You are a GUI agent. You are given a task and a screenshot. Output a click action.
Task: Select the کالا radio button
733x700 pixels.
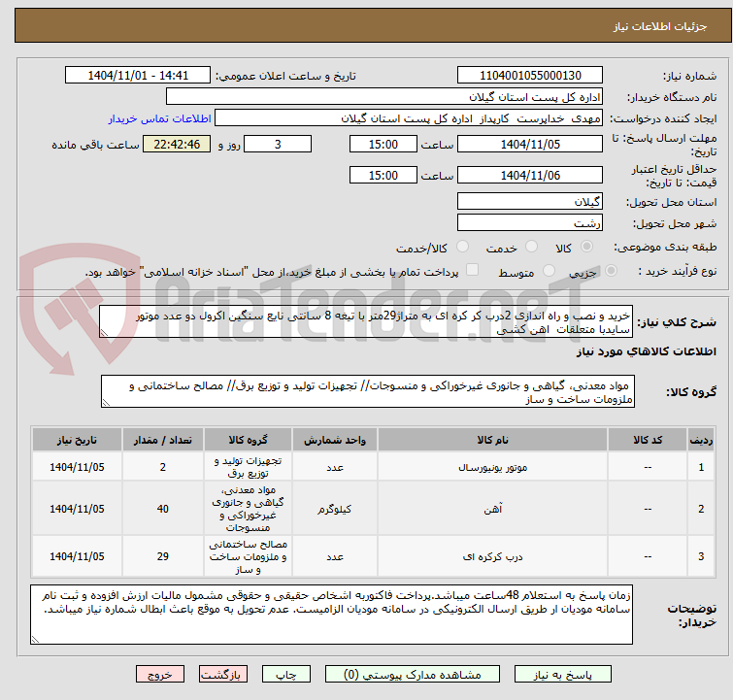pos(586,246)
